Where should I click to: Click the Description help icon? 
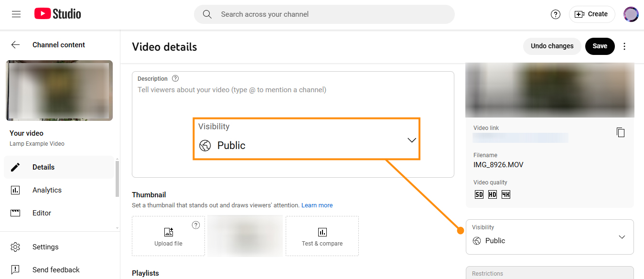175,78
